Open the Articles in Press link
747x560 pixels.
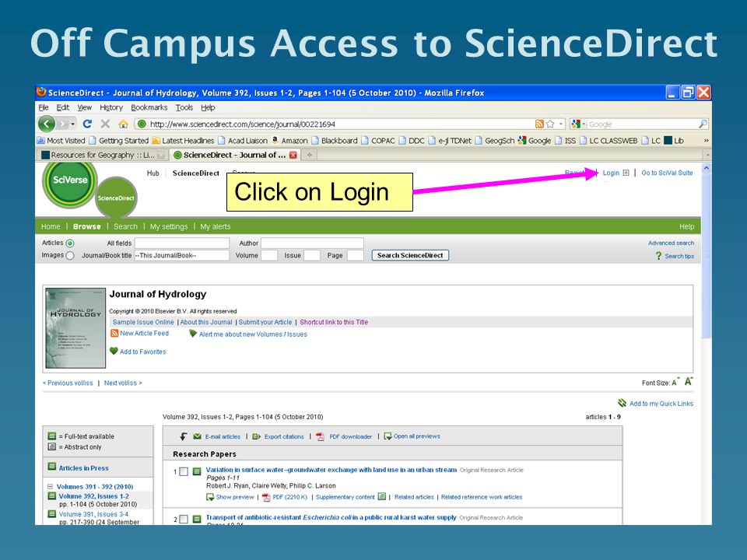pyautogui.click(x=83, y=468)
